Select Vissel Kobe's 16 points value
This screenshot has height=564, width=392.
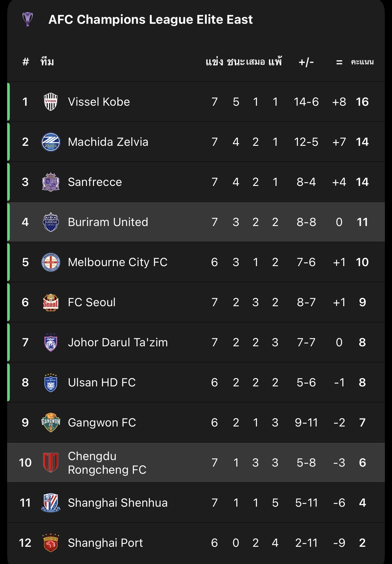[x=362, y=102]
